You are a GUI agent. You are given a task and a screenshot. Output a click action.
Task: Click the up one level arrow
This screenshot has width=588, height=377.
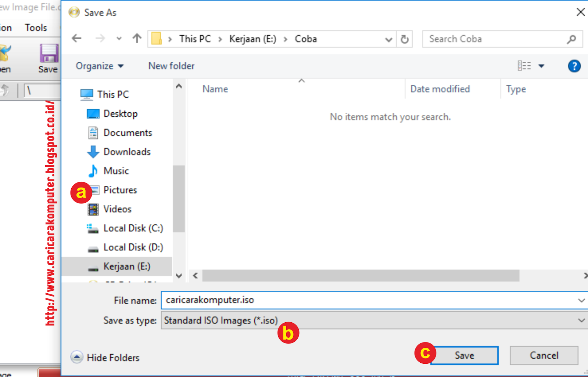point(136,38)
